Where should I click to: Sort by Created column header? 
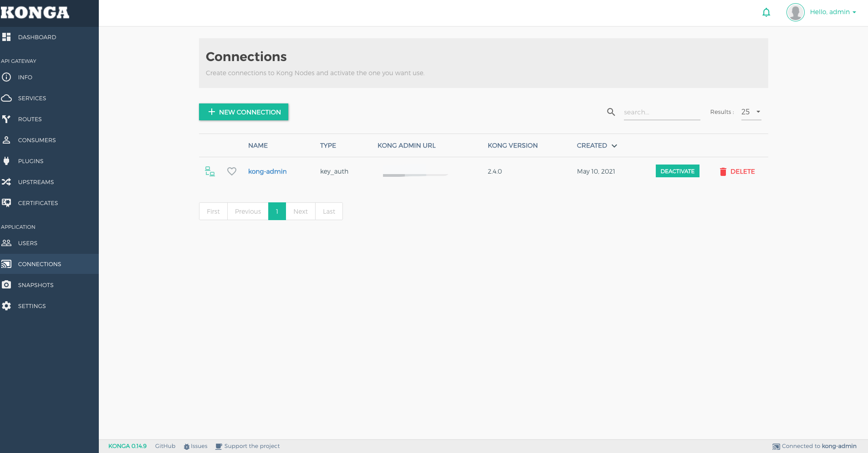point(592,145)
